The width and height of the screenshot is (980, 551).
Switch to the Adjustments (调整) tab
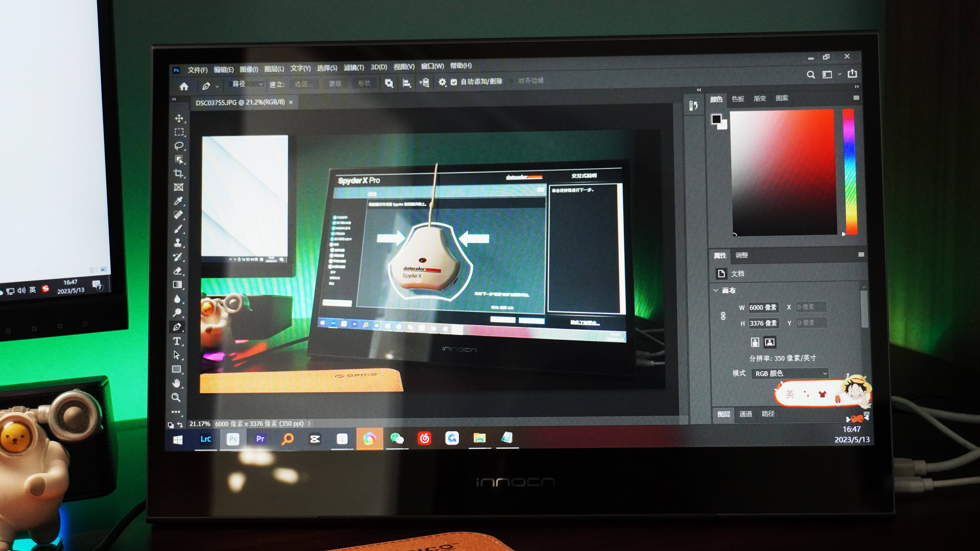click(741, 255)
